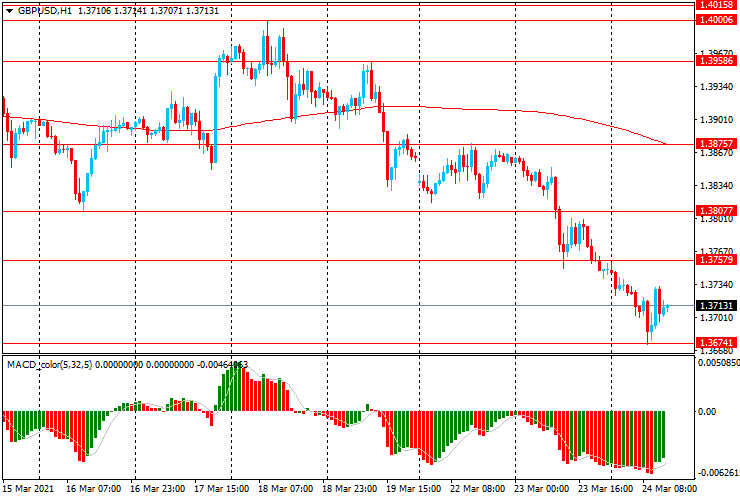Click the 1.38340 price scale value

point(716,186)
